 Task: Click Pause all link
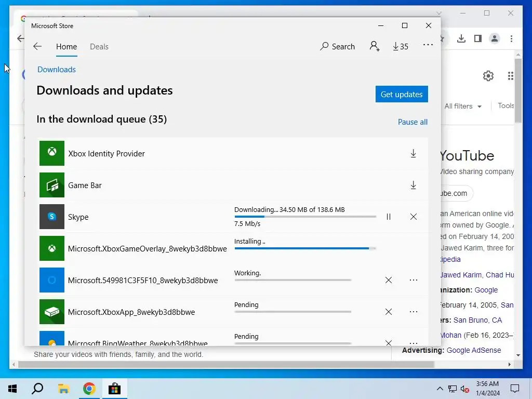click(413, 122)
